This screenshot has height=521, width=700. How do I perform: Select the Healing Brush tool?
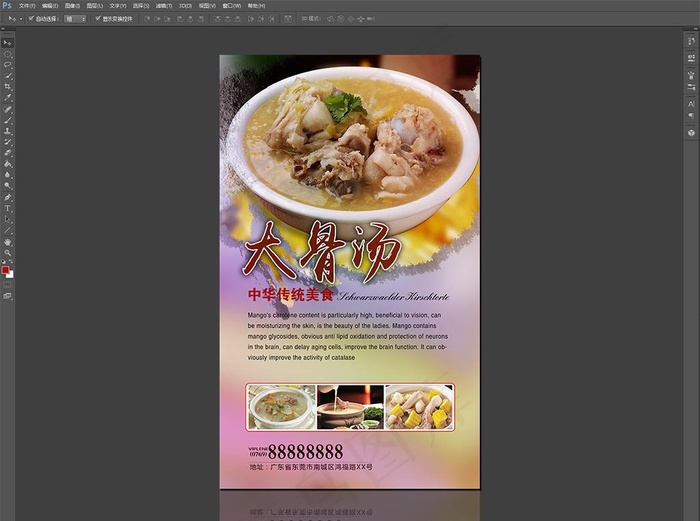pos(8,109)
